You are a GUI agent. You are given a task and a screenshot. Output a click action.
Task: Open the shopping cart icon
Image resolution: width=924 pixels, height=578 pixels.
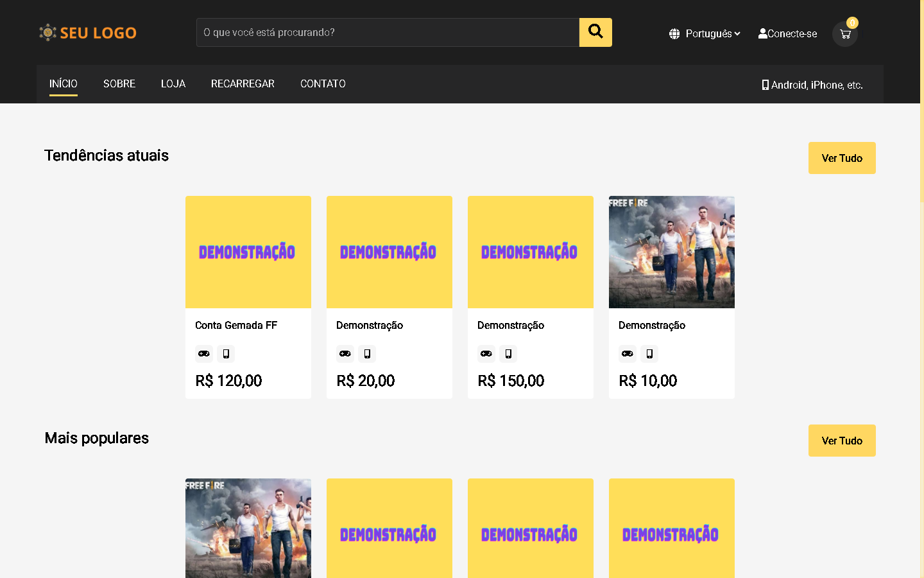844,34
